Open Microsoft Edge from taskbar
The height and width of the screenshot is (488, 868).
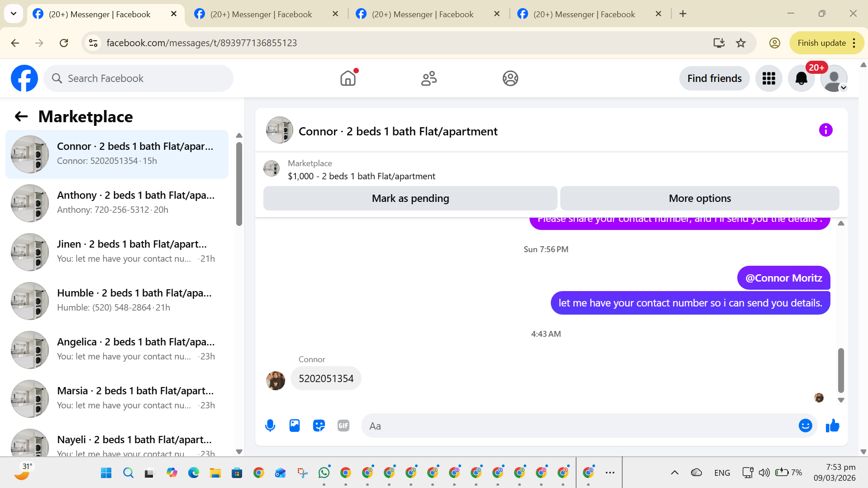(194, 473)
